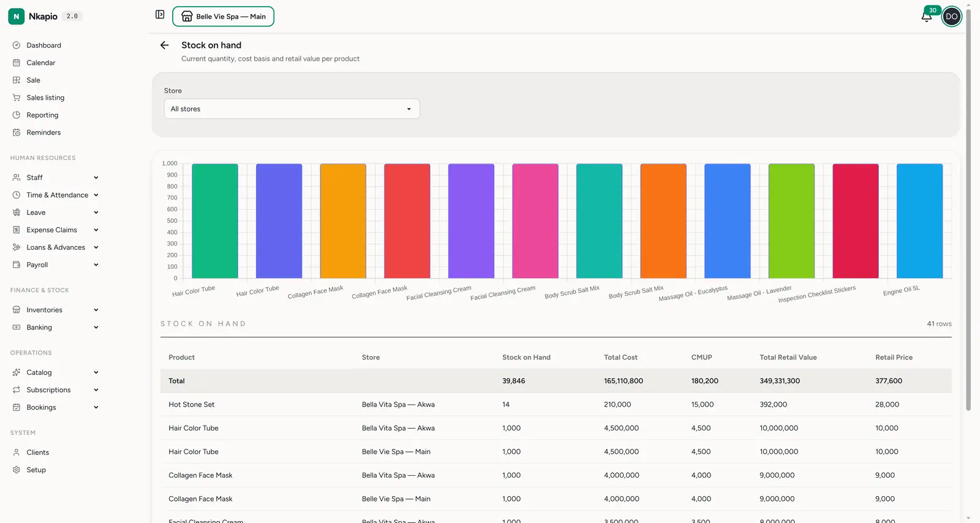This screenshot has height=523, width=980.
Task: Click the 41 rows count label
Action: (939, 324)
